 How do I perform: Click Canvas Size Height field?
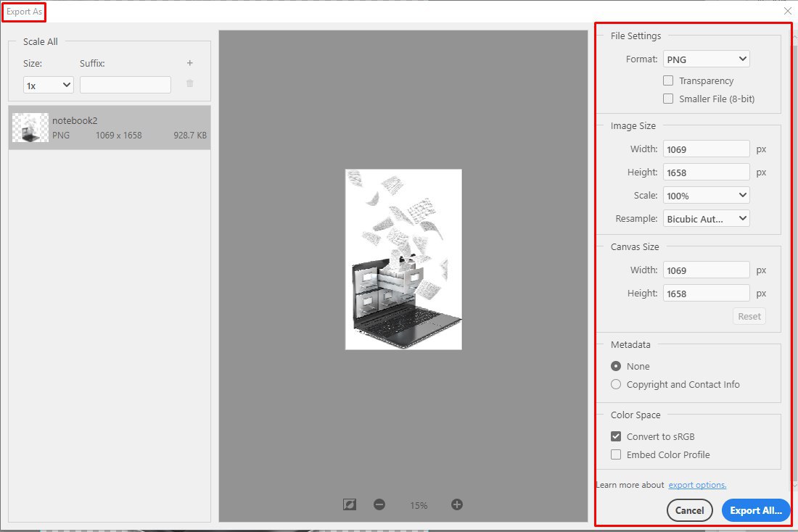pos(707,294)
